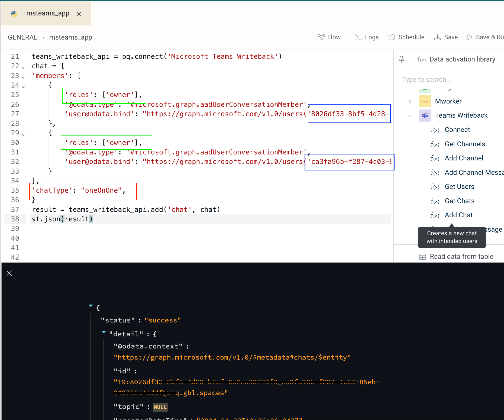The height and width of the screenshot is (420, 504).
Task: Close the output results panel
Action: click(9, 273)
